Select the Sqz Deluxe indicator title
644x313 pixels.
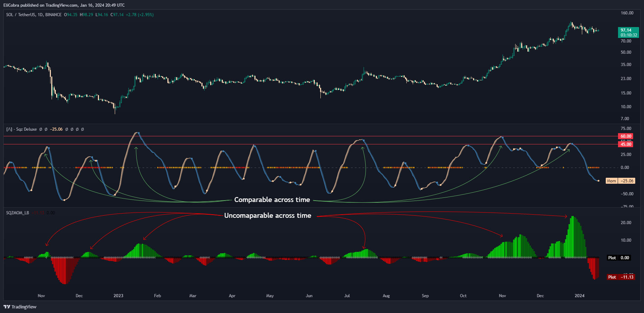pos(21,129)
